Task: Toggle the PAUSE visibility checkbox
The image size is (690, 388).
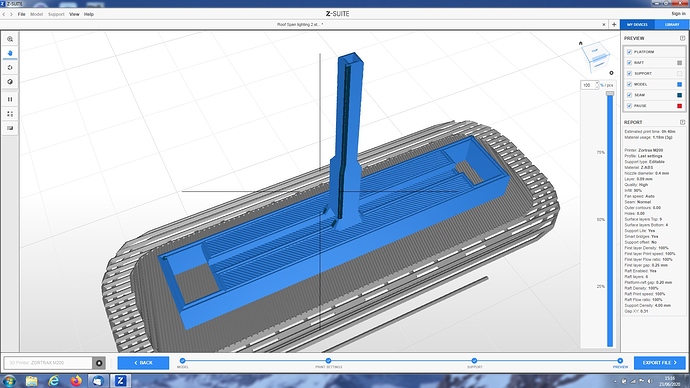Action: pyautogui.click(x=629, y=106)
